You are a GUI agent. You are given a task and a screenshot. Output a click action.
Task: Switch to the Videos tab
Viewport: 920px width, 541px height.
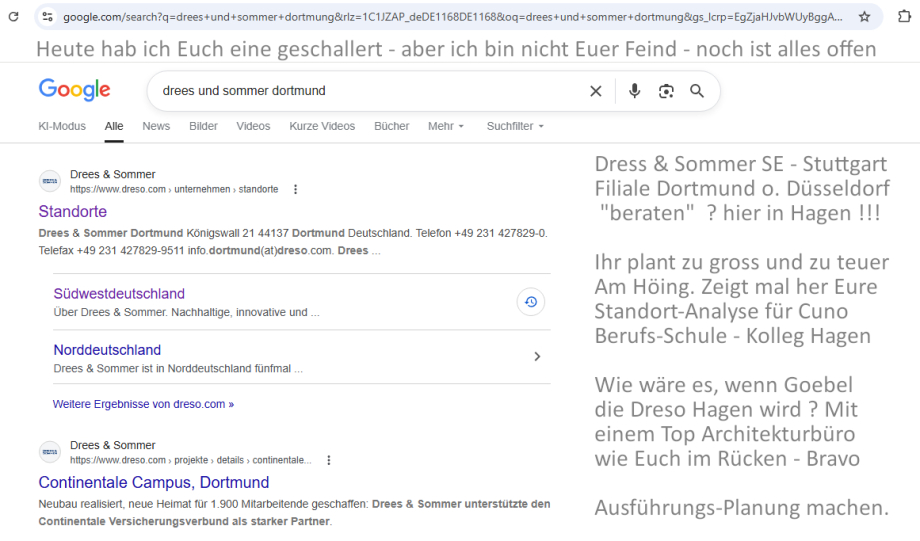[253, 126]
